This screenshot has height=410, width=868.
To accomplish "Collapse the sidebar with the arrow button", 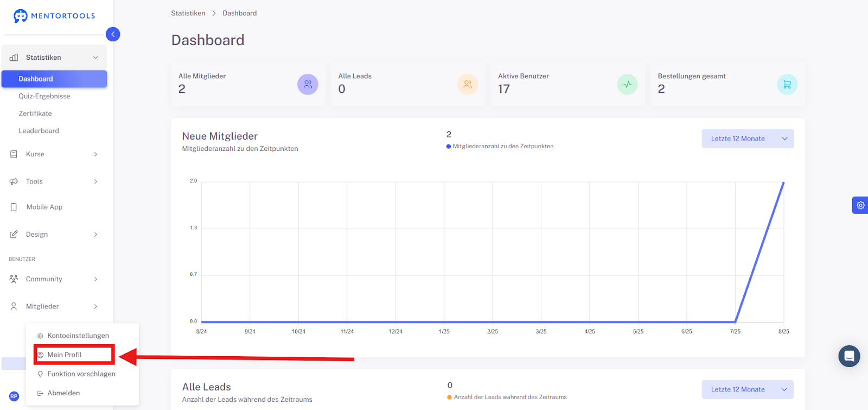I will click(113, 34).
